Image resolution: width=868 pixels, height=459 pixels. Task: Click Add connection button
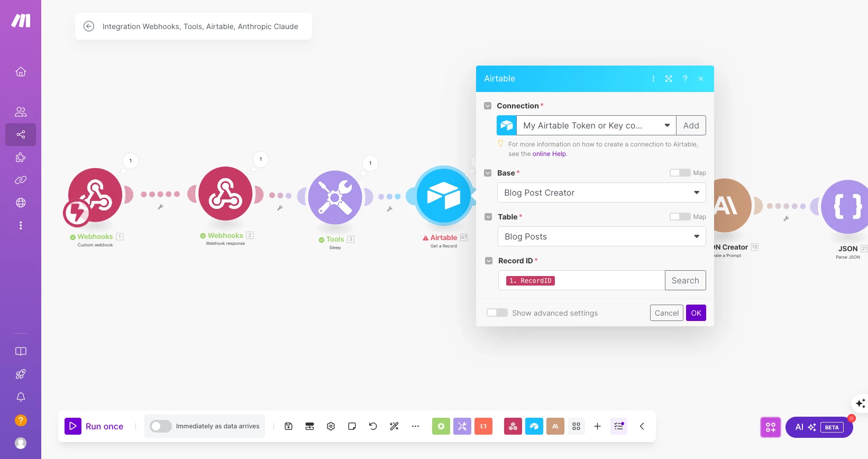point(691,125)
